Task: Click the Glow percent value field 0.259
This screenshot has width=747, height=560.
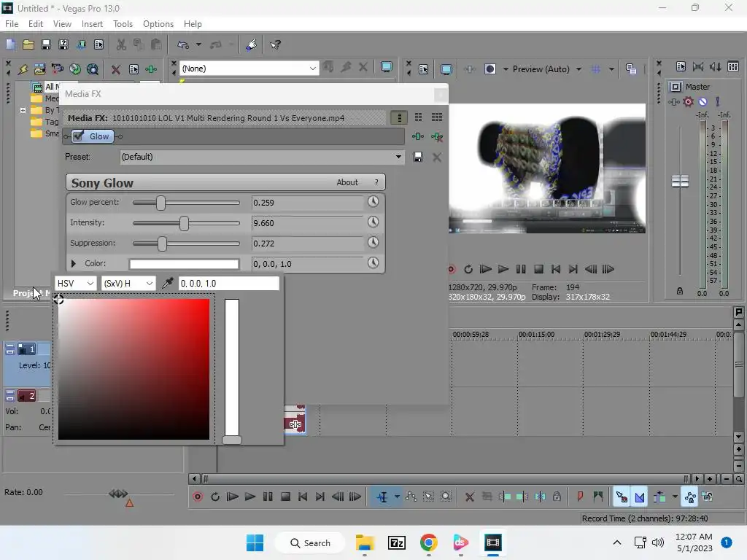Action: tap(307, 203)
